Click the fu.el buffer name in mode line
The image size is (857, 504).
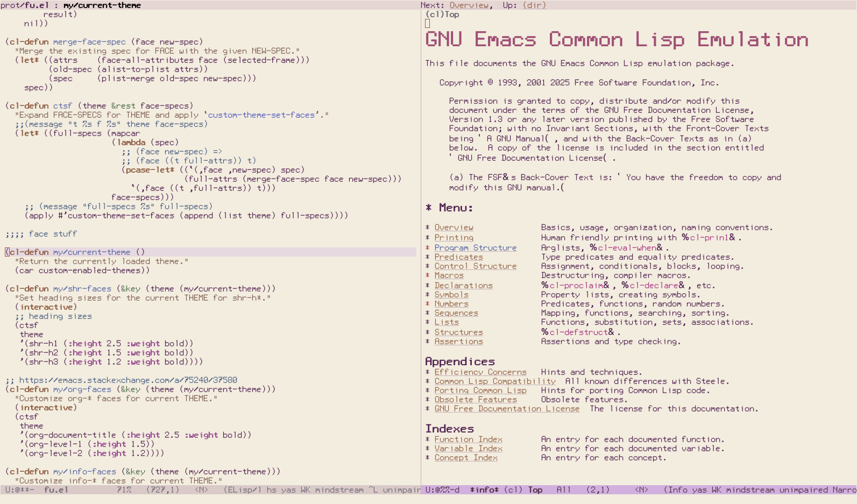pyautogui.click(x=56, y=489)
